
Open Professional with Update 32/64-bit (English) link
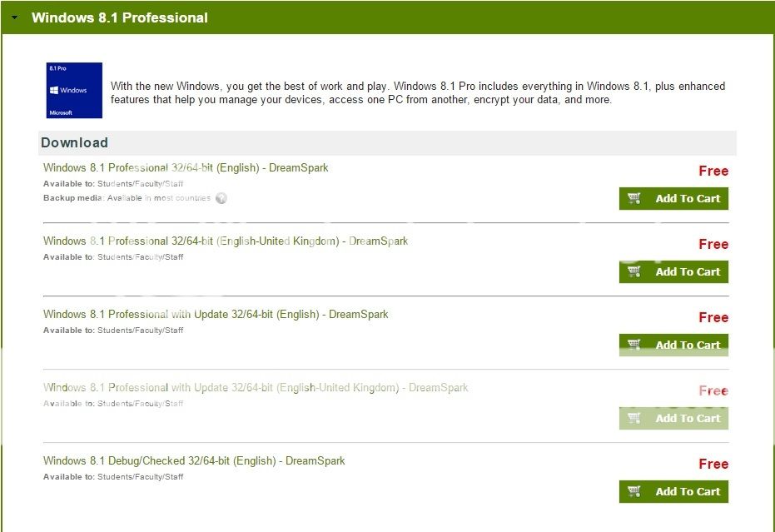coord(216,314)
